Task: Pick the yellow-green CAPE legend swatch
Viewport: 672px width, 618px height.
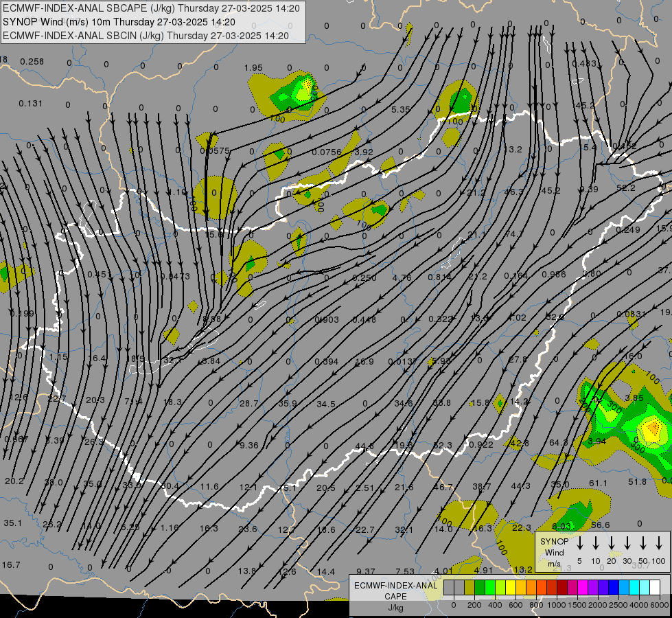Action: [x=500, y=588]
